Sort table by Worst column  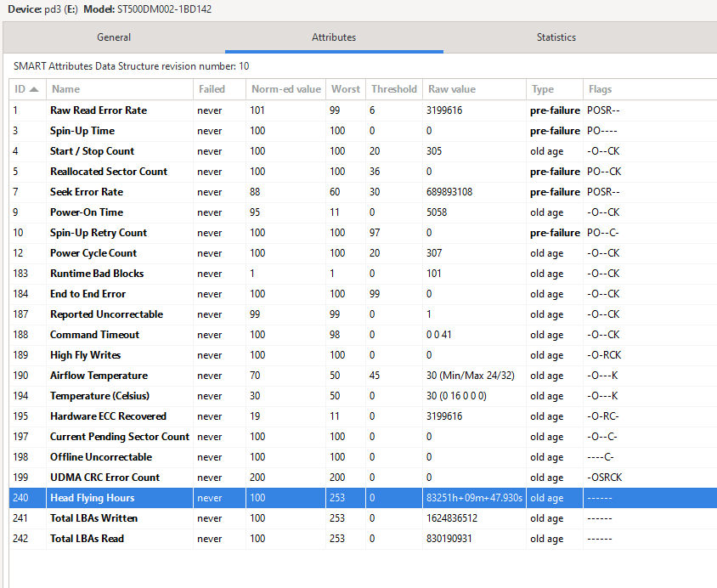tap(346, 89)
